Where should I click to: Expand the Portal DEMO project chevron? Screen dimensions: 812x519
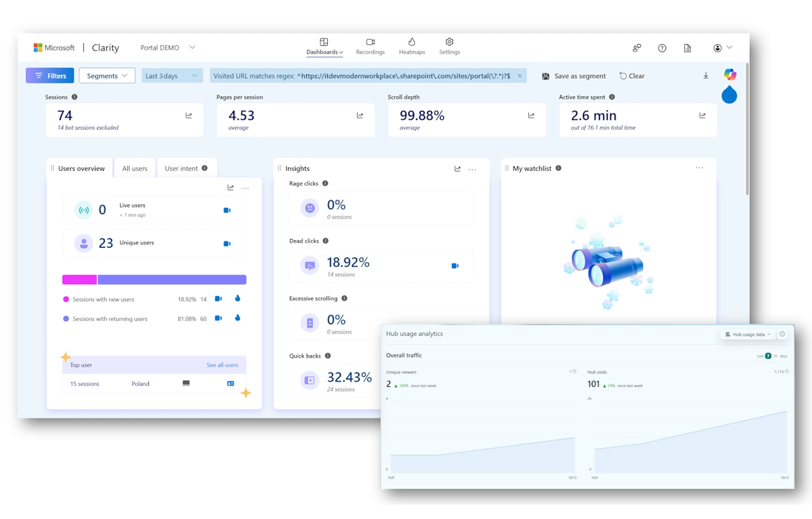[192, 47]
